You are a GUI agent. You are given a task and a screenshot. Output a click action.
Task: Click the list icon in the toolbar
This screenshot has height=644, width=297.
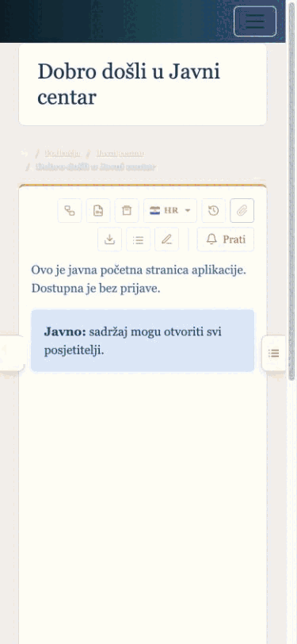139,239
